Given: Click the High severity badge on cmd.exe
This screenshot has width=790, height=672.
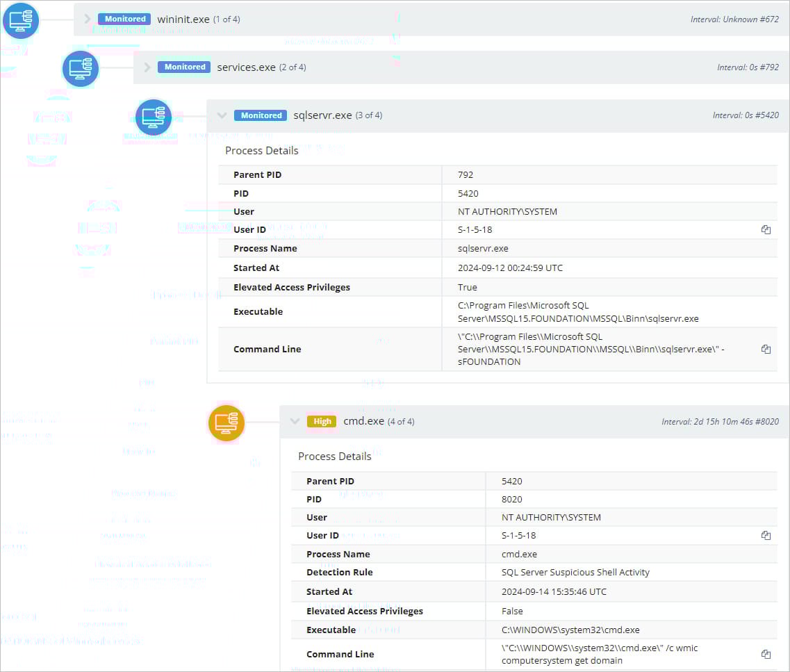Looking at the screenshot, I should (322, 421).
